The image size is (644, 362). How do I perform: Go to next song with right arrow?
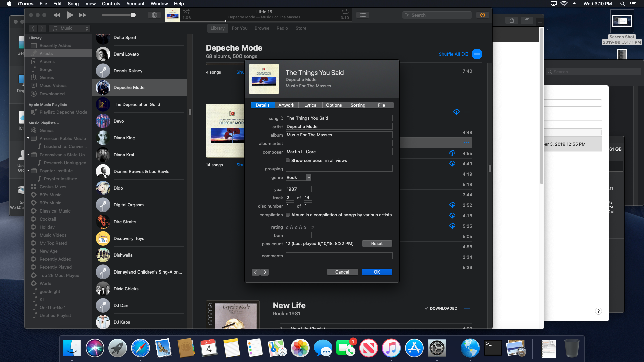click(x=265, y=272)
